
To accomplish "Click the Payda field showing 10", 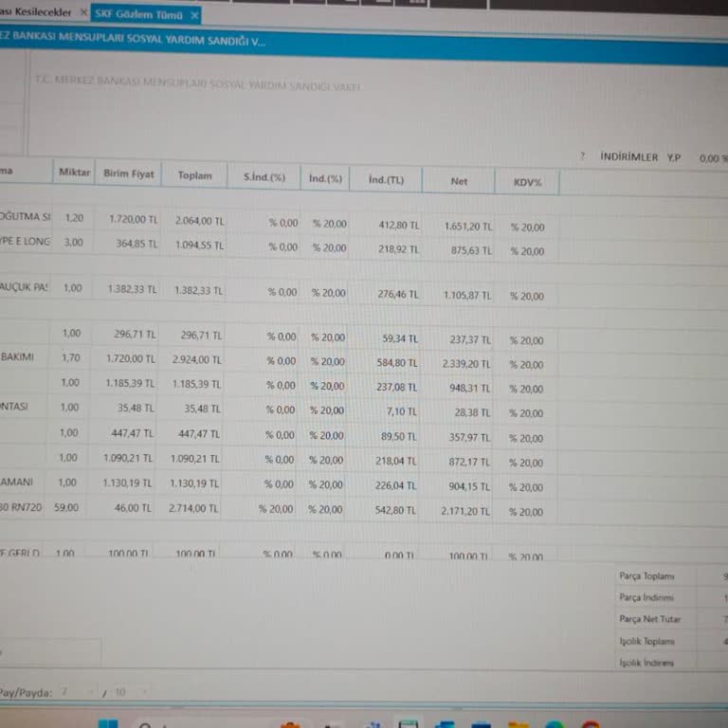I will [130, 693].
